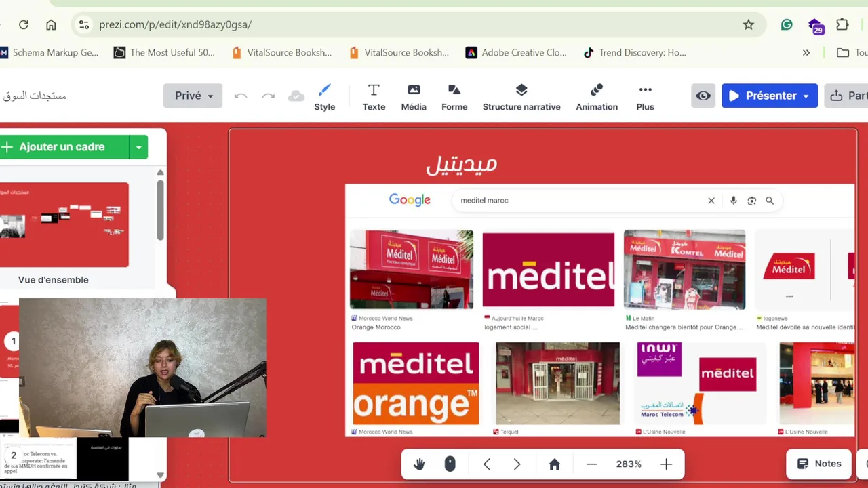Expand the Ajouter un cadre dropdown arrow
The height and width of the screenshot is (488, 868).
[138, 147]
